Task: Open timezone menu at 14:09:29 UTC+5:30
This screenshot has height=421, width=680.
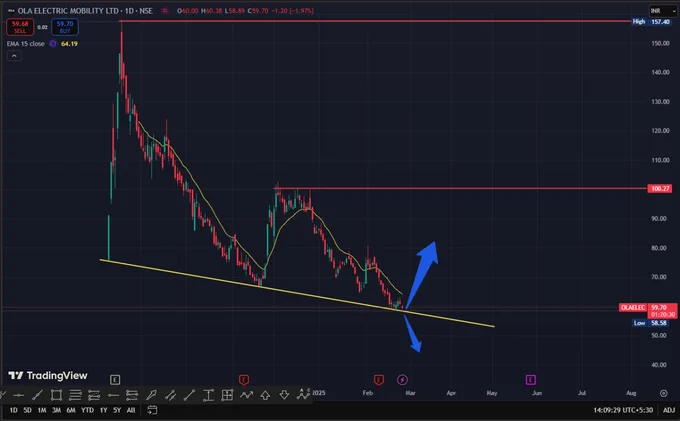Action: 623,410
